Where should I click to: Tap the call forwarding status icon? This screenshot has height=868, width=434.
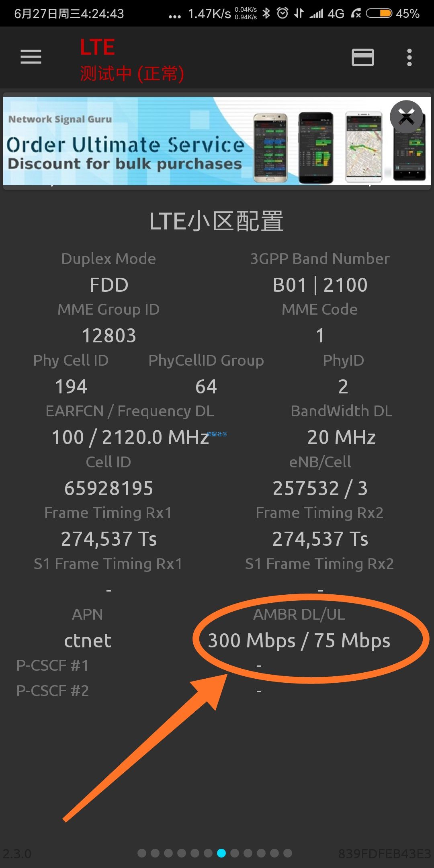(x=356, y=14)
